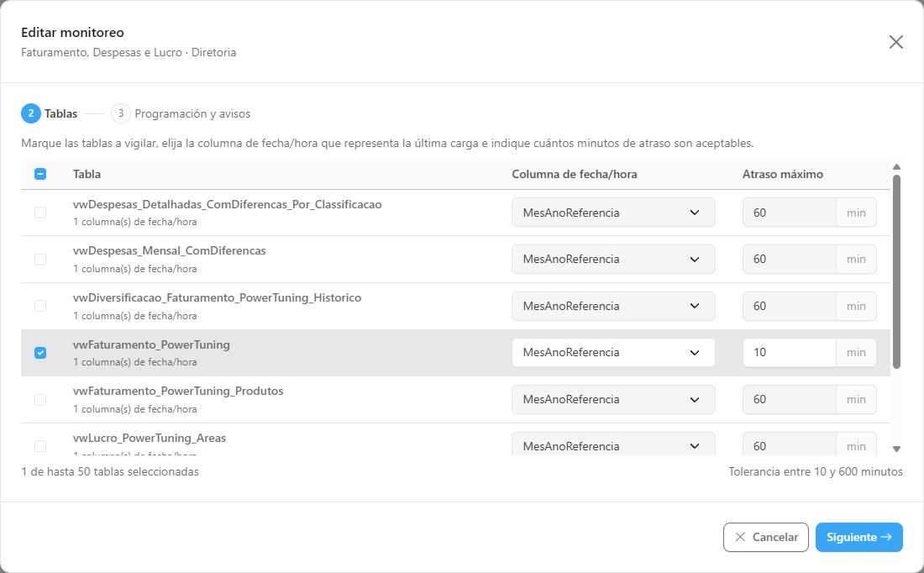Check vwDespesas_Detalhadas_ComDiferencas_Por_Classificacao table checkbox
The width and height of the screenshot is (924, 573).
tap(40, 213)
